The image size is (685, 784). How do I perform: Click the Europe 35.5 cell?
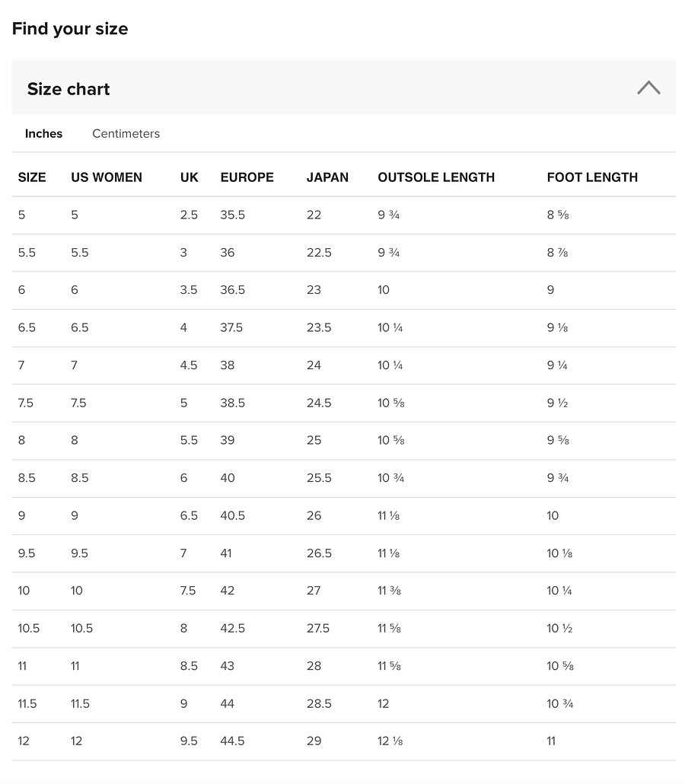(x=232, y=215)
